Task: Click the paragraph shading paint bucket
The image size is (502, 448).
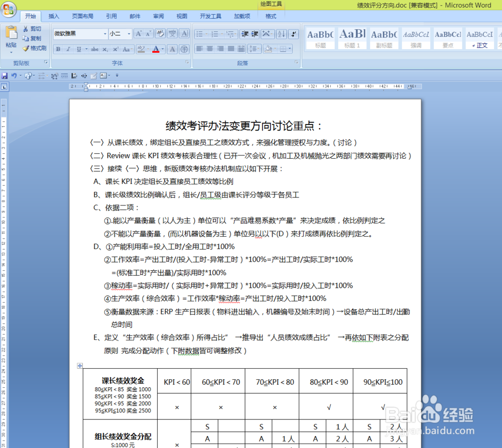Action: [268, 49]
